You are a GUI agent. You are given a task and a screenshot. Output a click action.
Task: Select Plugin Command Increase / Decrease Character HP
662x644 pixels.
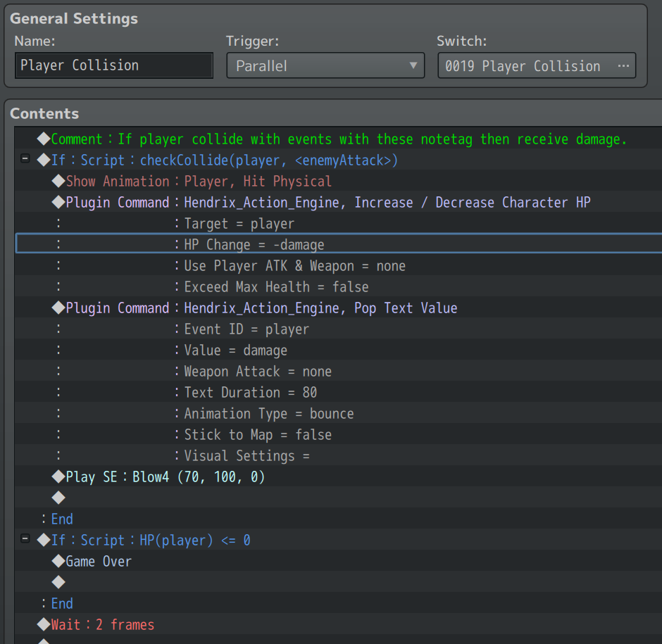coord(338,202)
